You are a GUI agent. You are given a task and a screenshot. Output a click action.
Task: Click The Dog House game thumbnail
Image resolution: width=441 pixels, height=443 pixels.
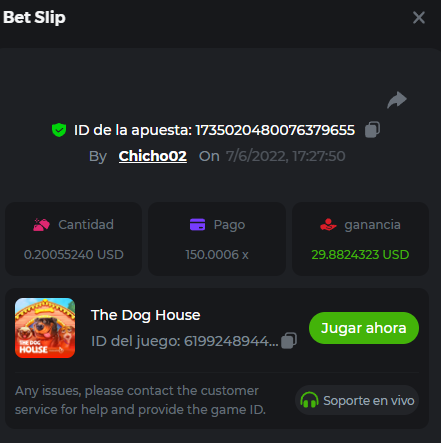(45, 328)
